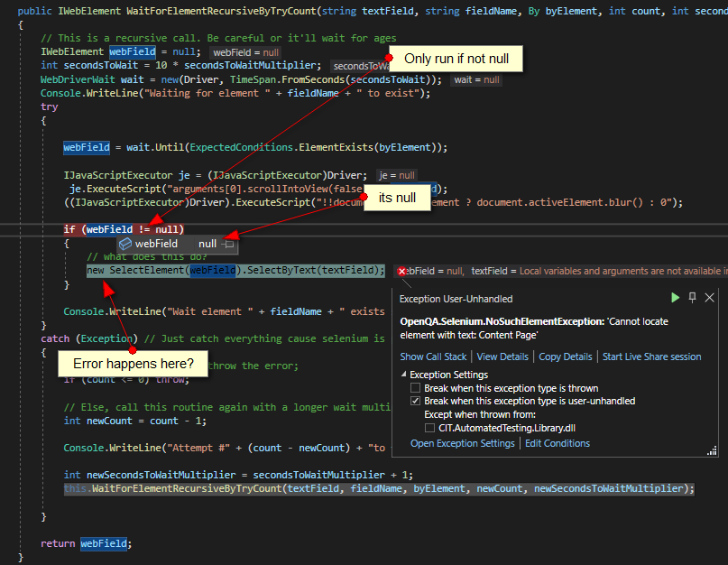This screenshot has width=728, height=565.
Task: Grab the popup resize grip corner
Action: pyautogui.click(x=713, y=450)
